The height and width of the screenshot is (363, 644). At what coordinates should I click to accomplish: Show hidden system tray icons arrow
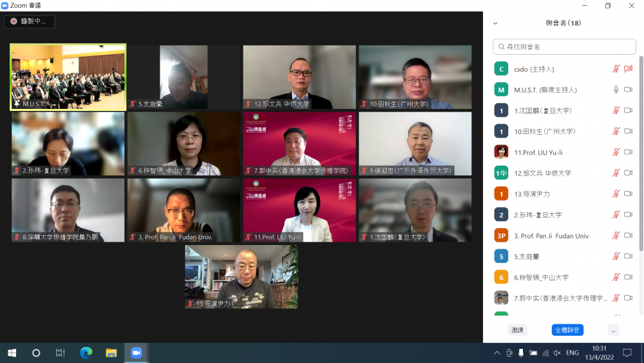tap(497, 353)
